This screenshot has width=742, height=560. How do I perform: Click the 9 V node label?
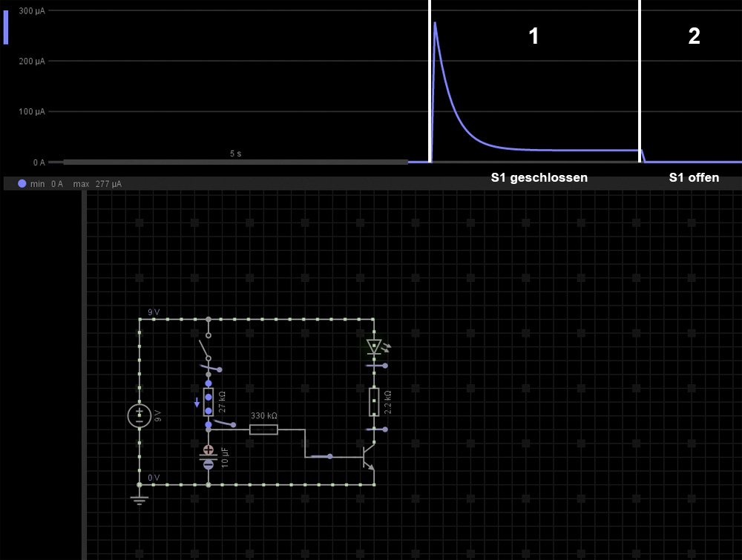click(154, 312)
